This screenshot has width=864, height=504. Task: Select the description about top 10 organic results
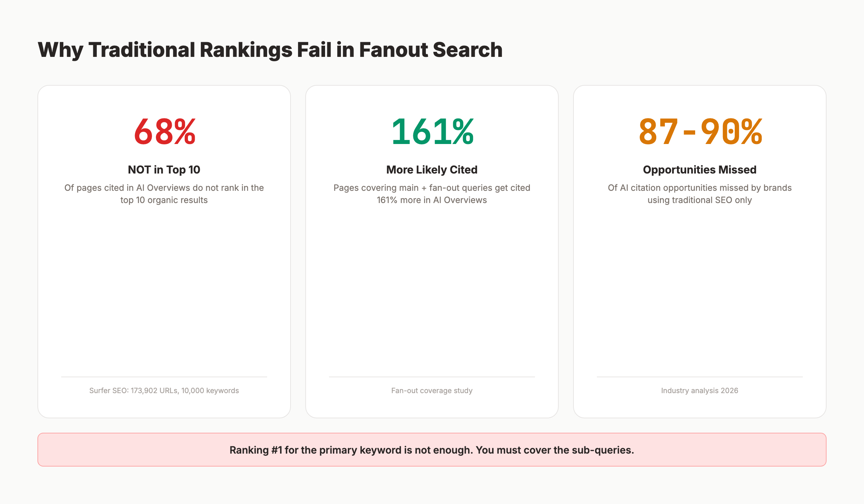pyautogui.click(x=164, y=194)
